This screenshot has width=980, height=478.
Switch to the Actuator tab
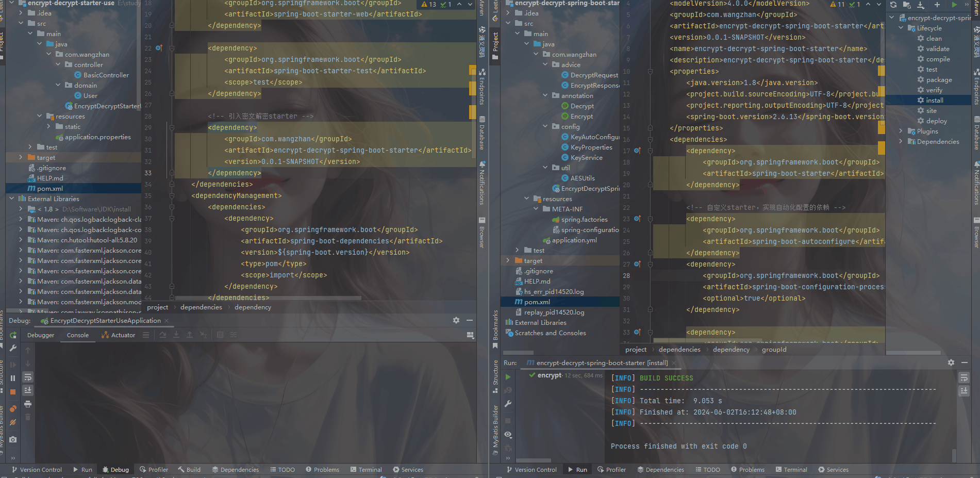[x=119, y=335]
